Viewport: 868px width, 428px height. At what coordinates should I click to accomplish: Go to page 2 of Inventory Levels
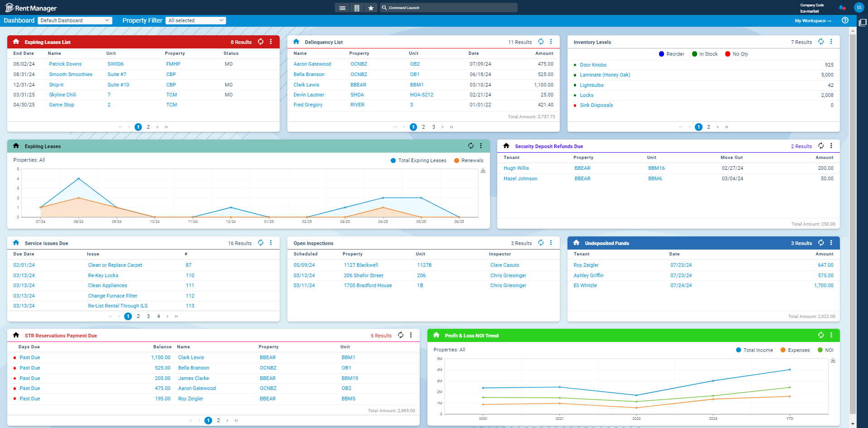pos(708,127)
